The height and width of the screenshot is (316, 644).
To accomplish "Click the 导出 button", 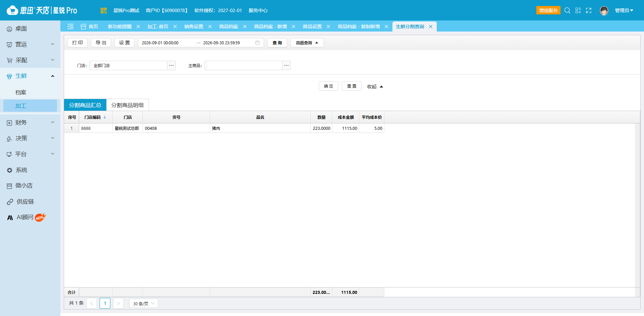I will pos(101,43).
